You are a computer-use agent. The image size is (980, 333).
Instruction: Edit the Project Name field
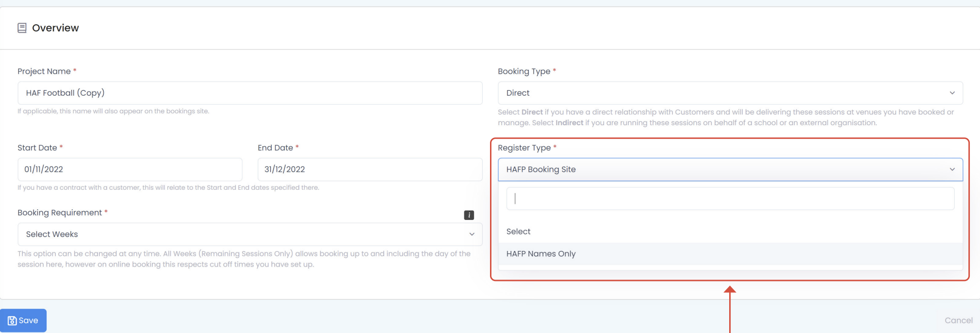250,93
